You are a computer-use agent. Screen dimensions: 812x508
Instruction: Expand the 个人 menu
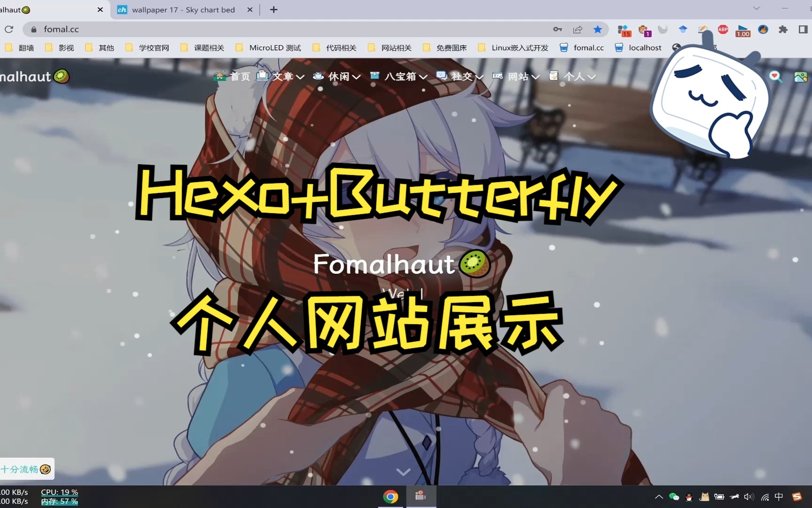coord(573,76)
